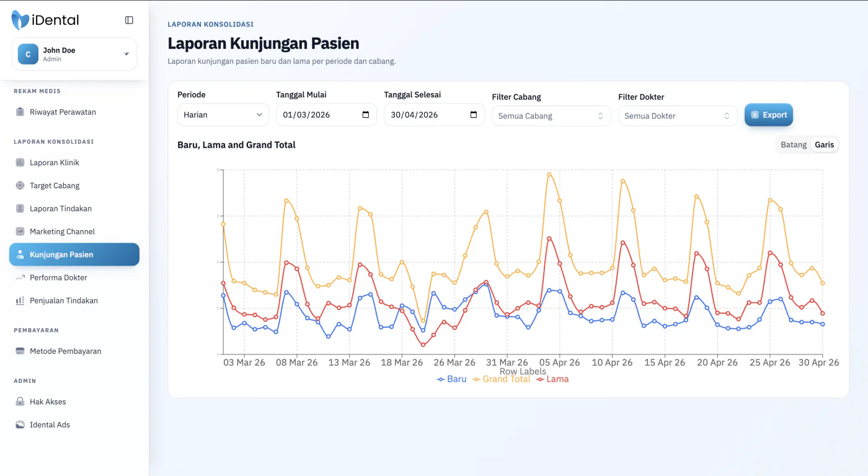Open Riwayat Perawatan menu item
The image size is (868, 476).
click(x=74, y=112)
